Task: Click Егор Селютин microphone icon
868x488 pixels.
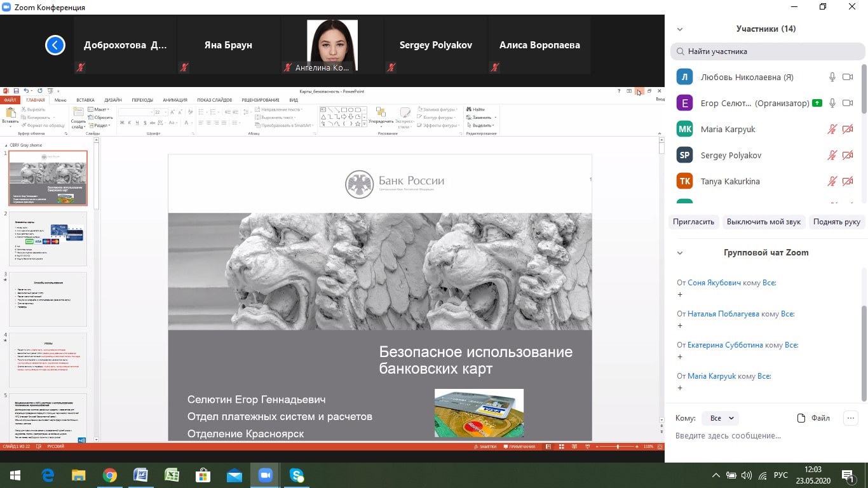Action: (832, 103)
